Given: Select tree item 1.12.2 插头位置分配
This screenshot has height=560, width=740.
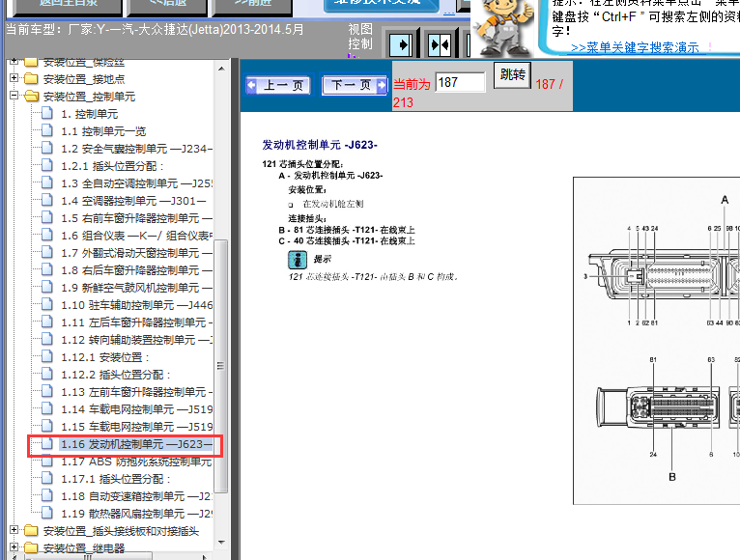Looking at the screenshot, I should [116, 375].
